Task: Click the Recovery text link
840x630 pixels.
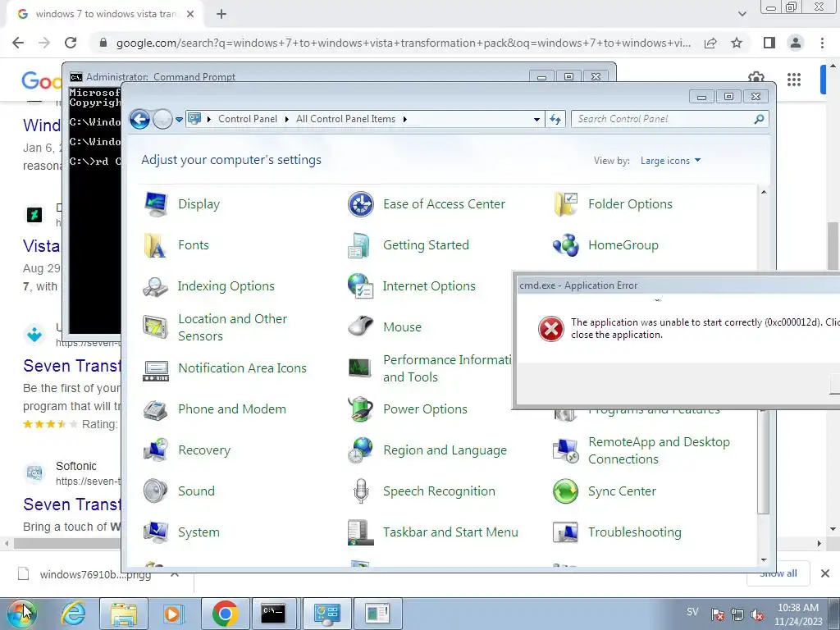Action: 204,450
